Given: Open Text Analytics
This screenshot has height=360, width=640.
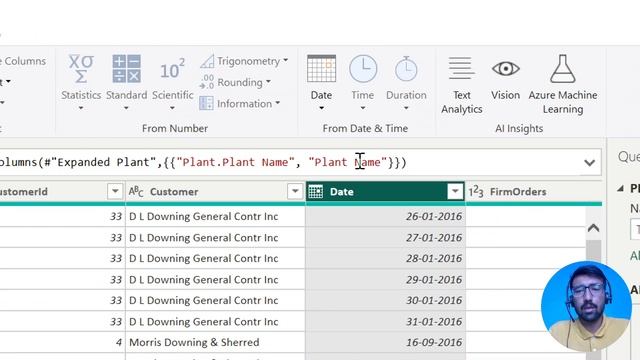Looking at the screenshot, I should (462, 84).
